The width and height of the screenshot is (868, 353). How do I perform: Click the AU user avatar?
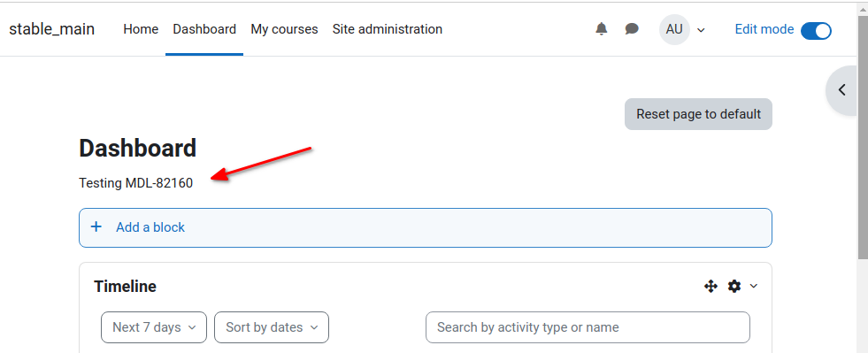pos(674,29)
